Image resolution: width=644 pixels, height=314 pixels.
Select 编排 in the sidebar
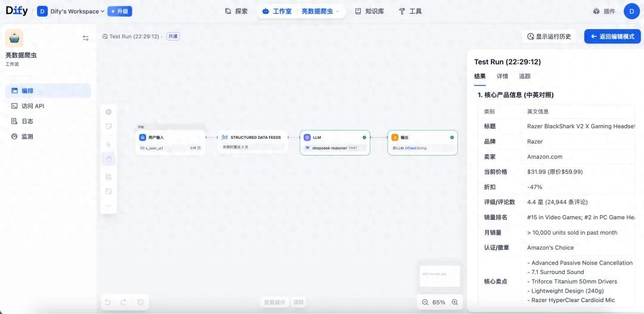coord(48,91)
